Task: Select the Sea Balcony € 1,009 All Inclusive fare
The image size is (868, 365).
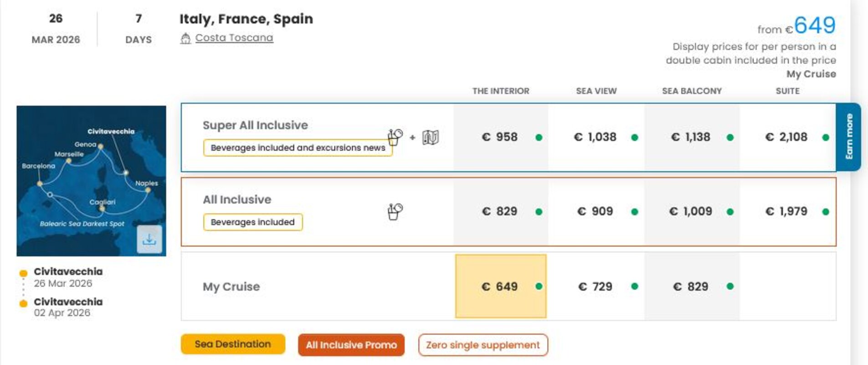Action: [x=691, y=211]
